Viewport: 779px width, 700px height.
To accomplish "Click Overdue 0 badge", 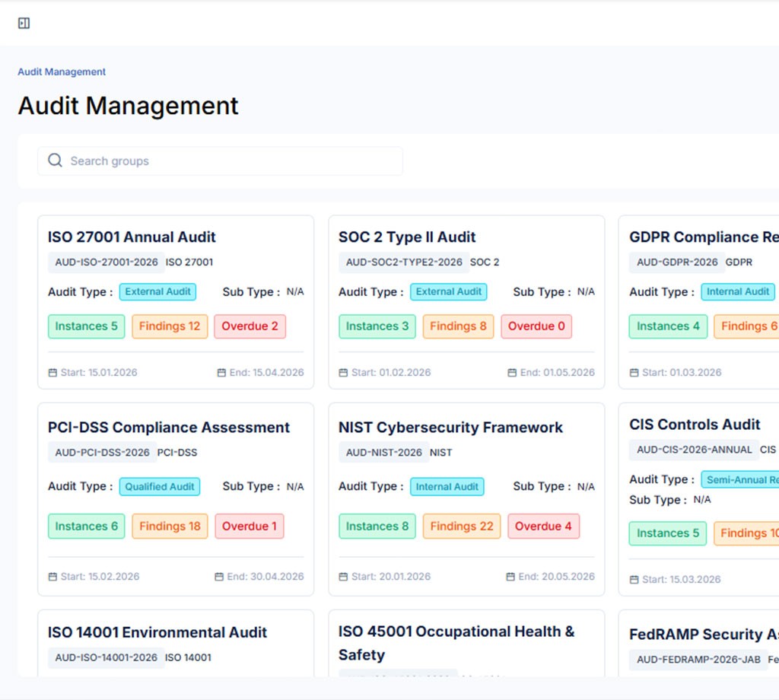I will click(x=536, y=326).
